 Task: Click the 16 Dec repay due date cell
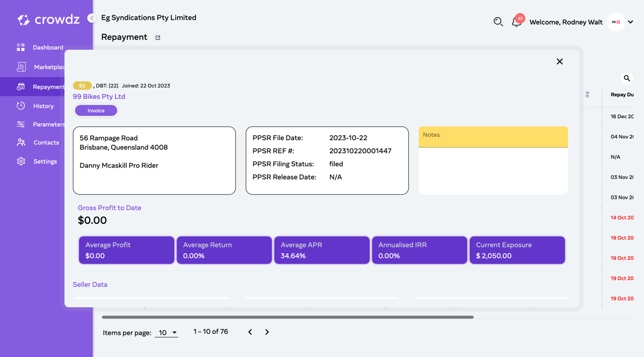(x=622, y=116)
